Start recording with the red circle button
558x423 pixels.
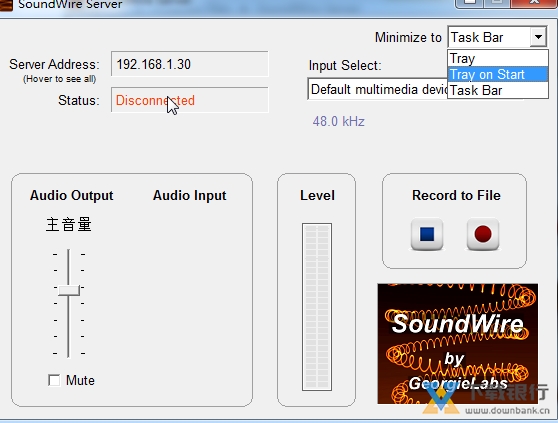tap(483, 234)
